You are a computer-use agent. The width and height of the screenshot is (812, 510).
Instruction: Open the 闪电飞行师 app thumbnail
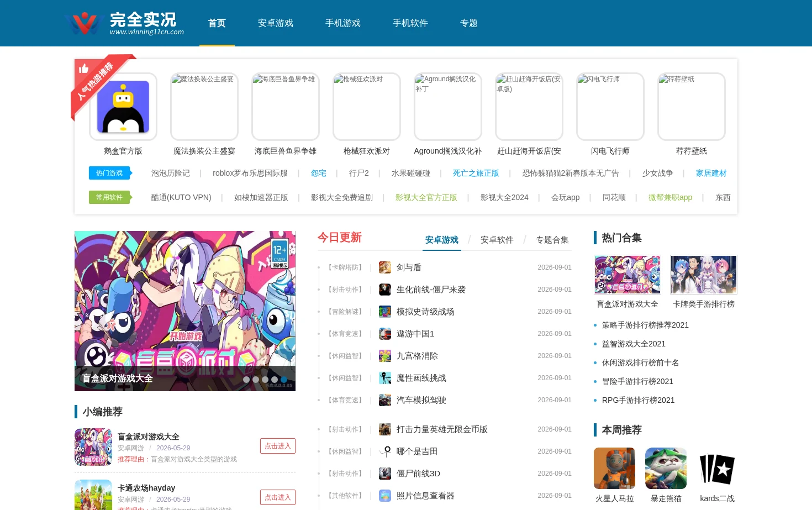click(x=610, y=107)
